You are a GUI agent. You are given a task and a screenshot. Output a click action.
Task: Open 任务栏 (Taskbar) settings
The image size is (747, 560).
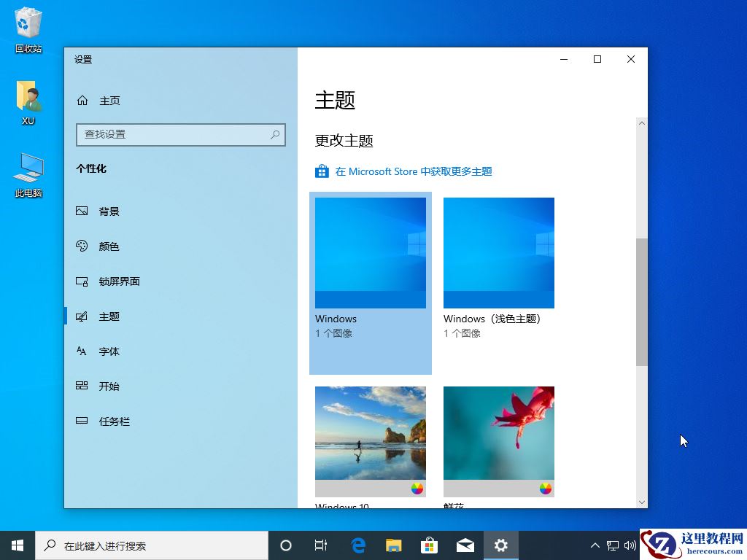click(114, 421)
